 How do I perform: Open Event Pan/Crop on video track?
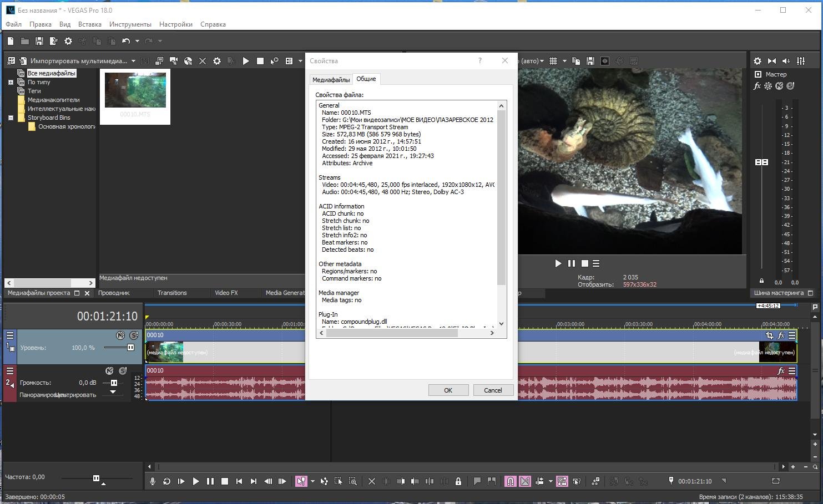tap(769, 335)
